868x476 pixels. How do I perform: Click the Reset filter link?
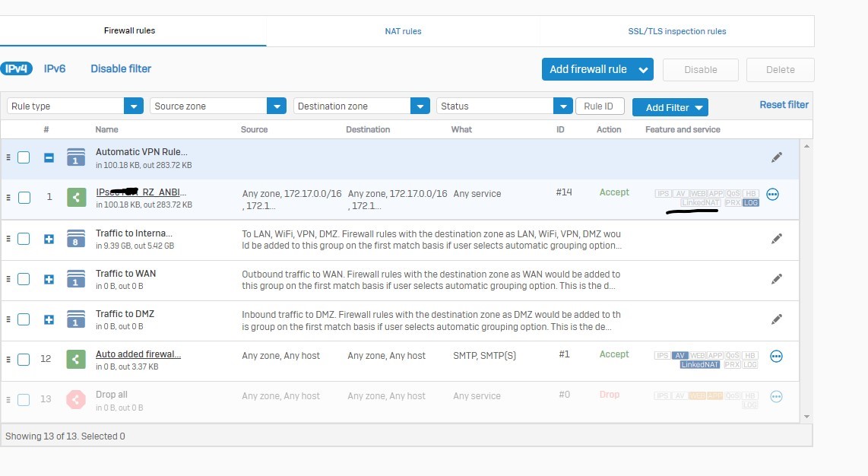784,105
